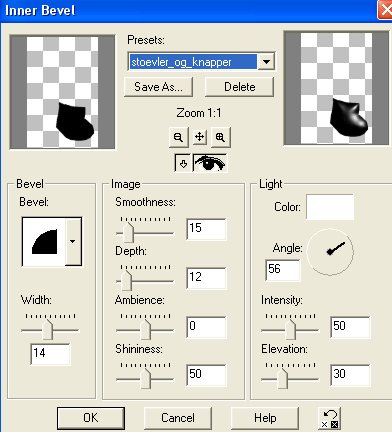The width and height of the screenshot is (392, 432).
Task: Click the Ambience value field showing 0
Action: coord(206,326)
